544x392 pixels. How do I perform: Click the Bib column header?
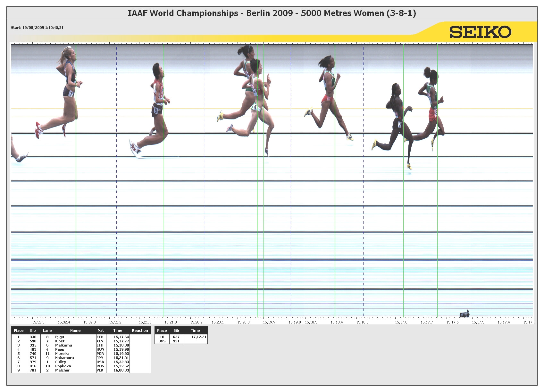32,331
